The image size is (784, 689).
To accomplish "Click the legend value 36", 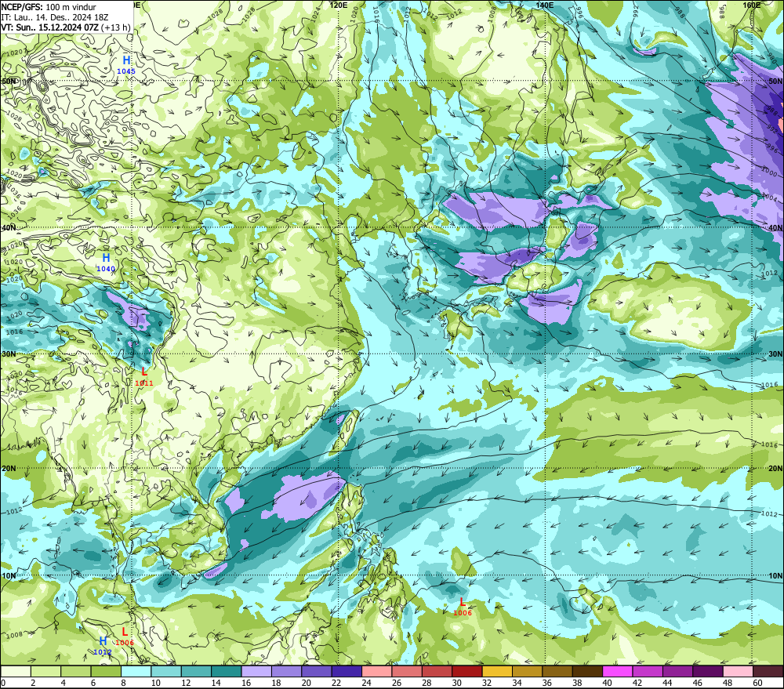I will click(x=547, y=683).
